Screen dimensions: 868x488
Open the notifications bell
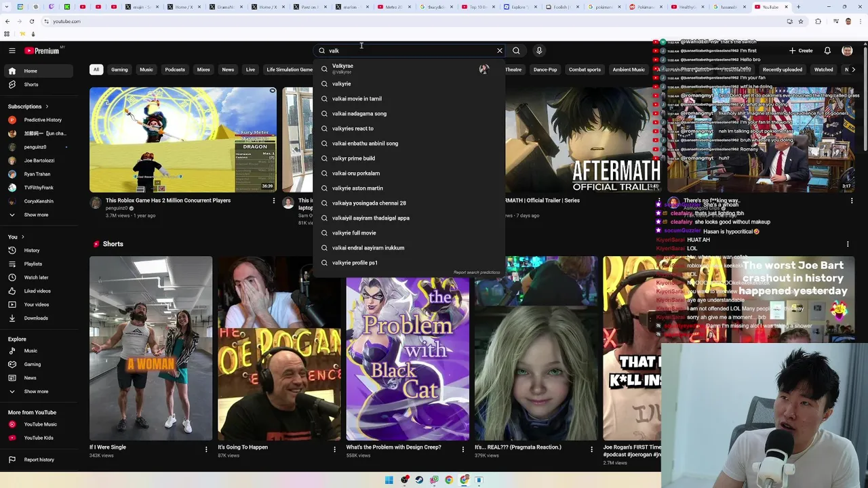(x=827, y=51)
